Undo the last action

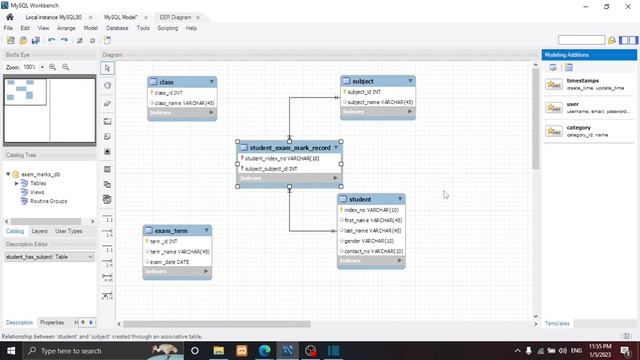[x=51, y=40]
